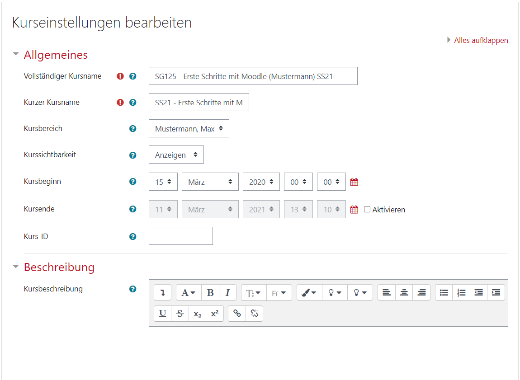Remove link with unlink icon

[254, 314]
